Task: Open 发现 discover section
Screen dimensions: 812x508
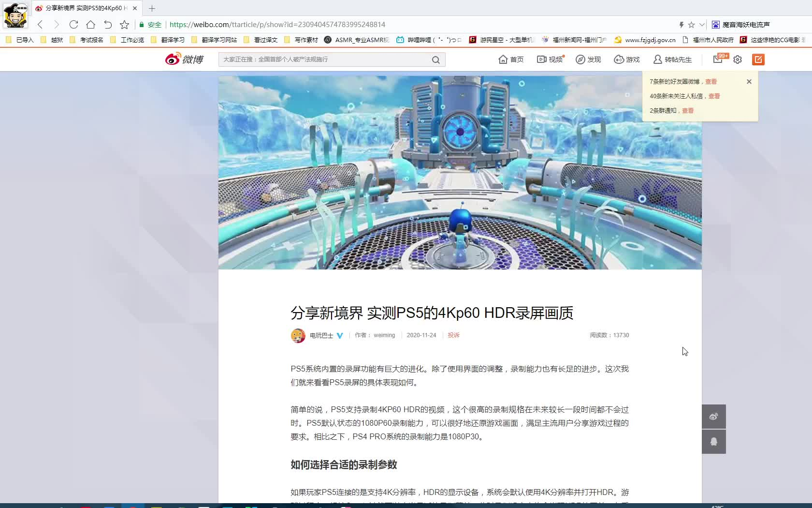Action: click(x=588, y=60)
